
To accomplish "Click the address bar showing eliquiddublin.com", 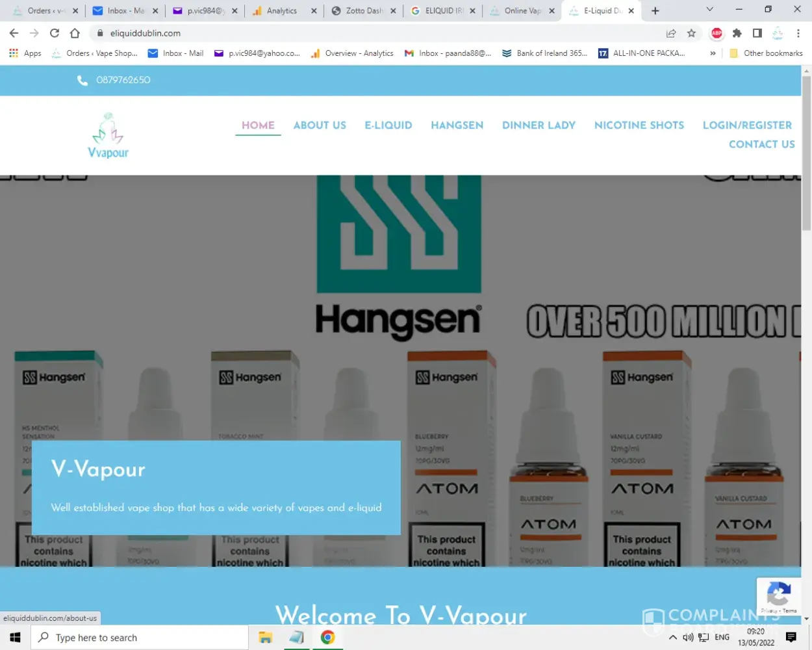I will pyautogui.click(x=377, y=33).
